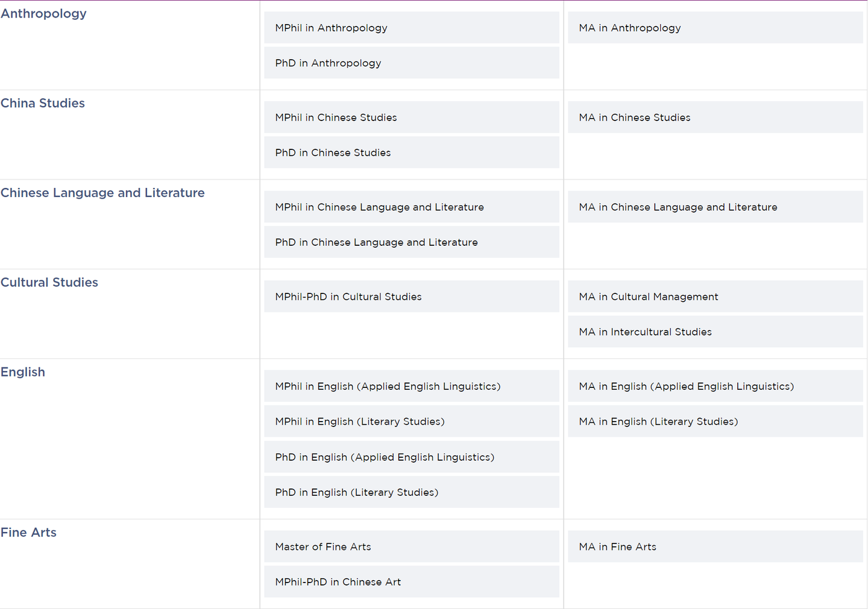Open MA in Anthropology programme
Image resolution: width=868 pixels, height=609 pixels.
pos(715,28)
